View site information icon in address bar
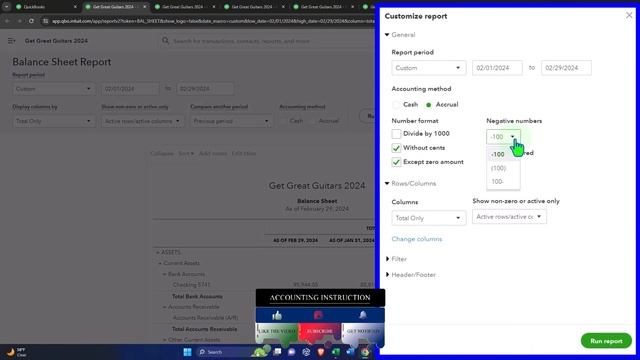The height and width of the screenshot is (360, 640). click(x=46, y=21)
